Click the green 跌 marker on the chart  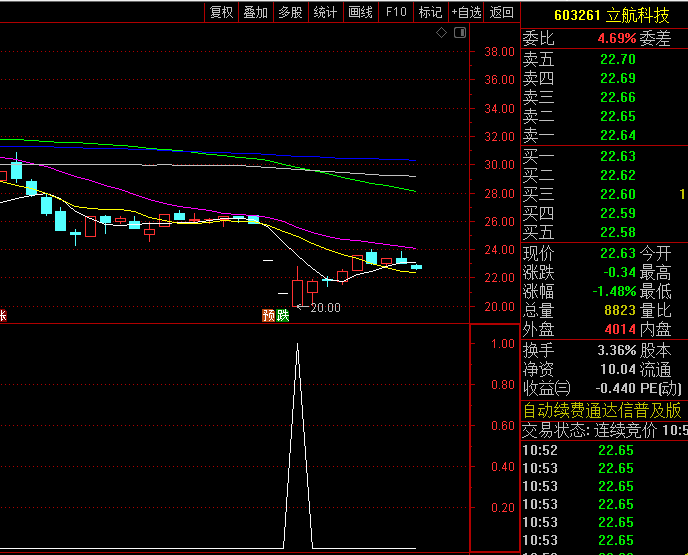[x=283, y=315]
